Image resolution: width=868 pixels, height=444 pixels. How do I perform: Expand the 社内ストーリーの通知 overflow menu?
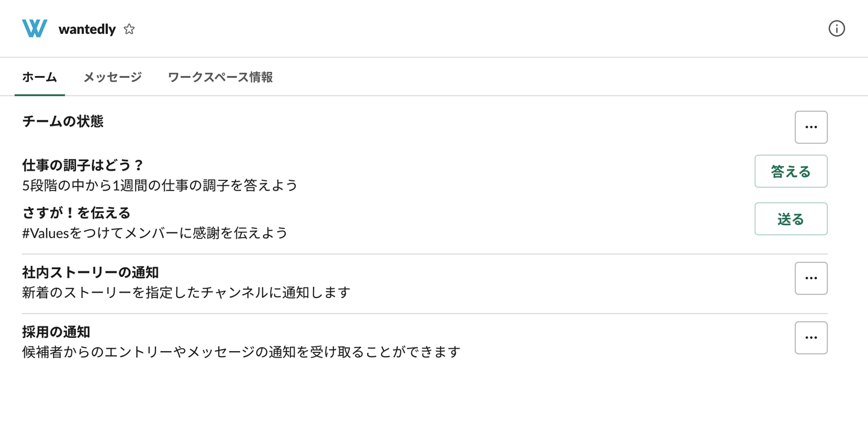coord(811,278)
